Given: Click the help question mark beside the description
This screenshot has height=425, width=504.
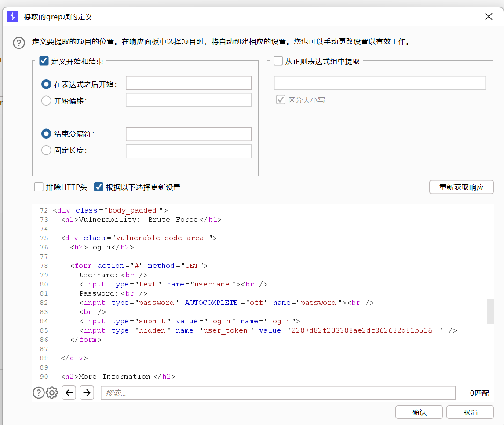Looking at the screenshot, I should tap(19, 43).
